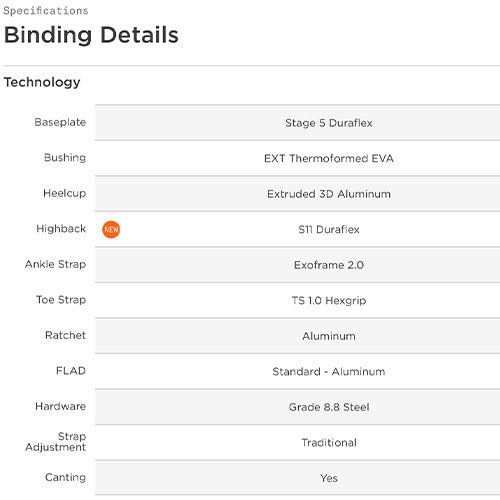Click Grade 8.8 Steel value
The height and width of the screenshot is (500, 500).
coord(329,407)
